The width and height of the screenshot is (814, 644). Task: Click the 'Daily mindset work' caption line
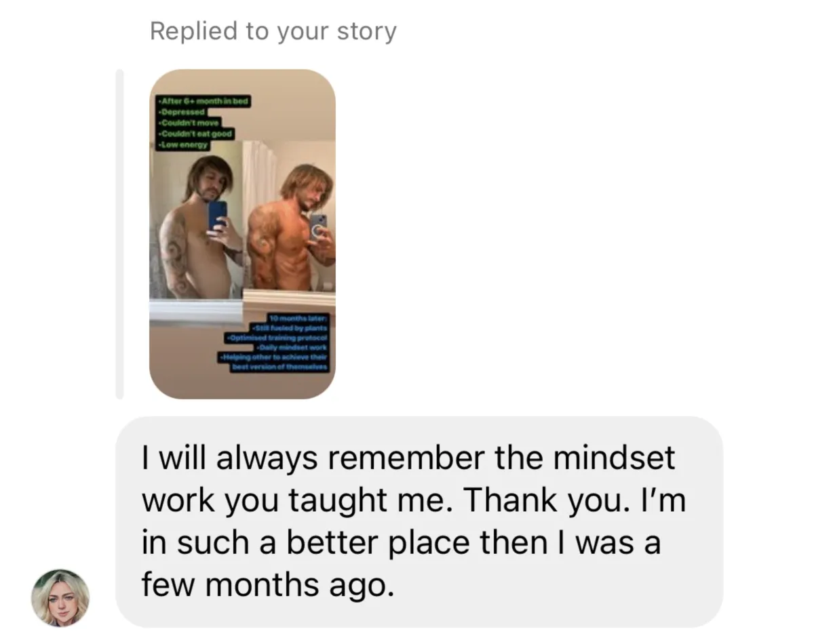click(x=293, y=347)
